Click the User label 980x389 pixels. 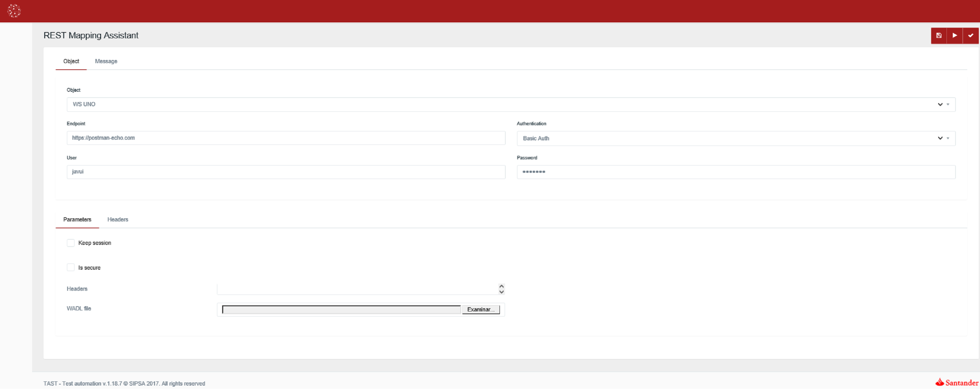[x=71, y=157]
